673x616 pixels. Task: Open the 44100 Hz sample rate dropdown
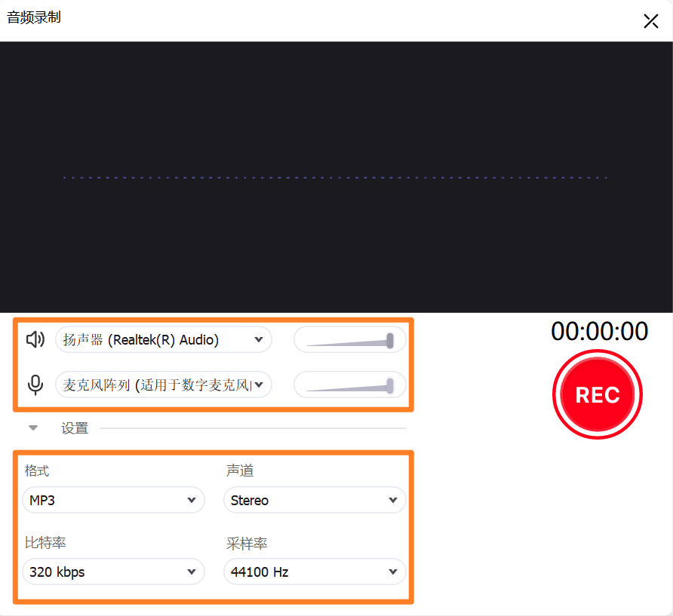[315, 572]
